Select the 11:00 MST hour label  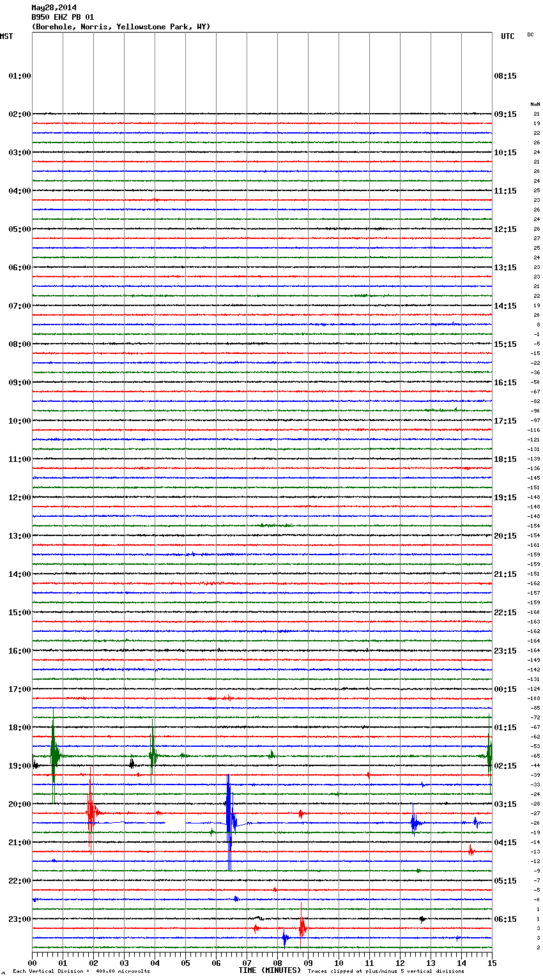20,459
